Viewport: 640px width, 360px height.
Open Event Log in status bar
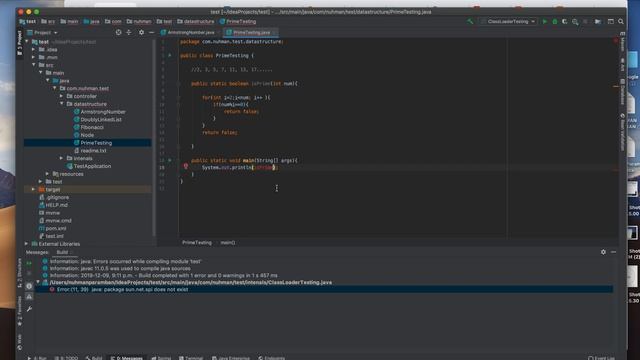(601, 358)
